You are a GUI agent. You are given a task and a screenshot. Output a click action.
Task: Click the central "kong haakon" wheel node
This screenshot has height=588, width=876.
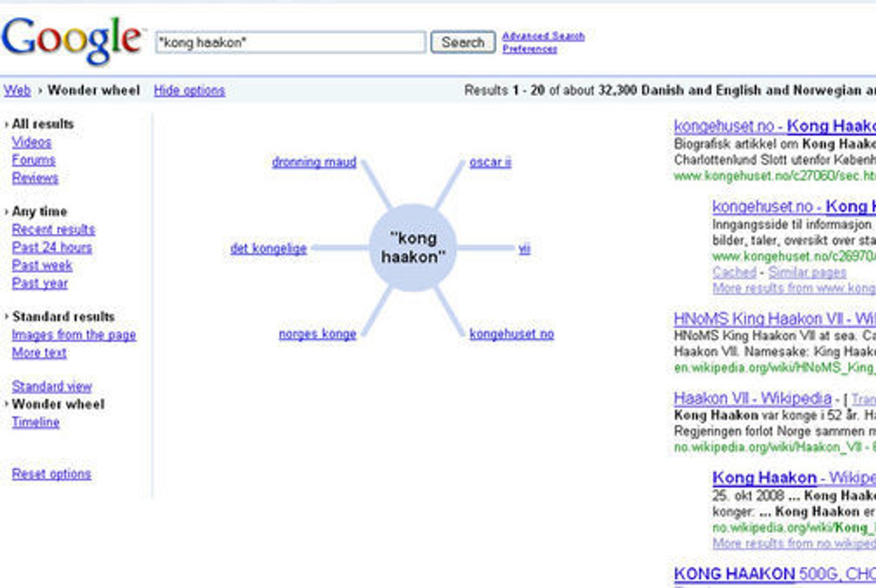coord(413,248)
